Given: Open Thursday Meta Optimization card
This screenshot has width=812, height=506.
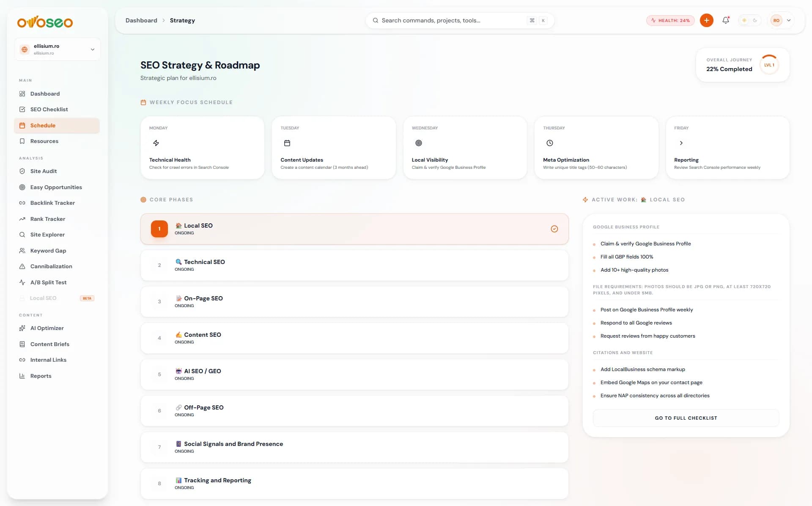Looking at the screenshot, I should pyautogui.click(x=596, y=148).
